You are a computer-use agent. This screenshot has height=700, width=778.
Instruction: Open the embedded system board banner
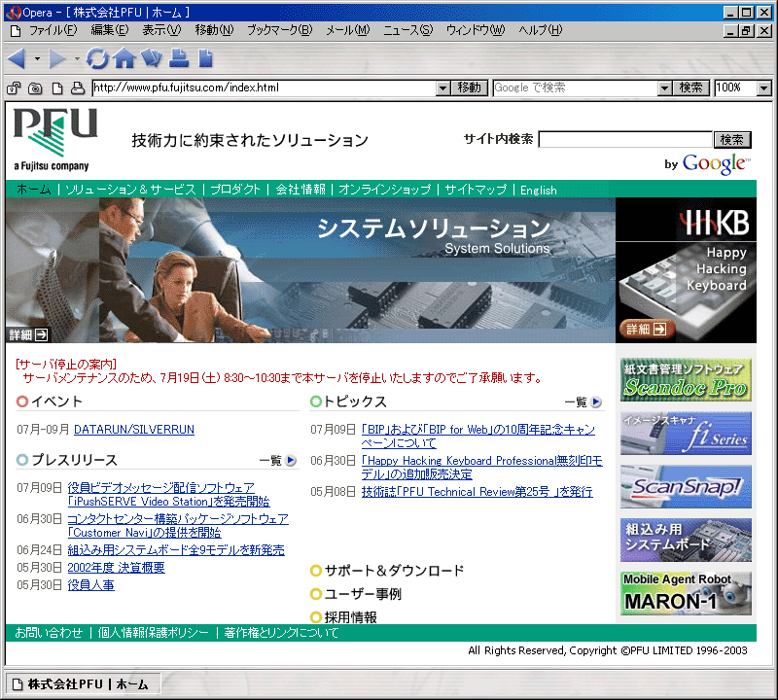[686, 541]
